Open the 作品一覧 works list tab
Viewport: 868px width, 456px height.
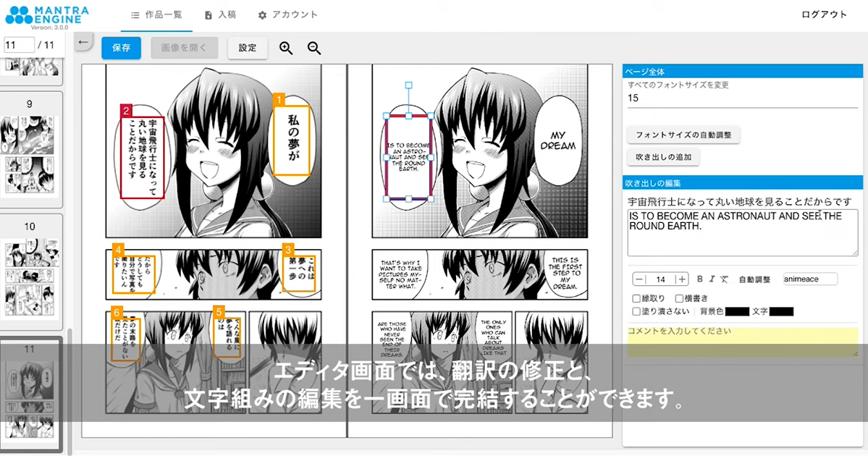click(156, 15)
